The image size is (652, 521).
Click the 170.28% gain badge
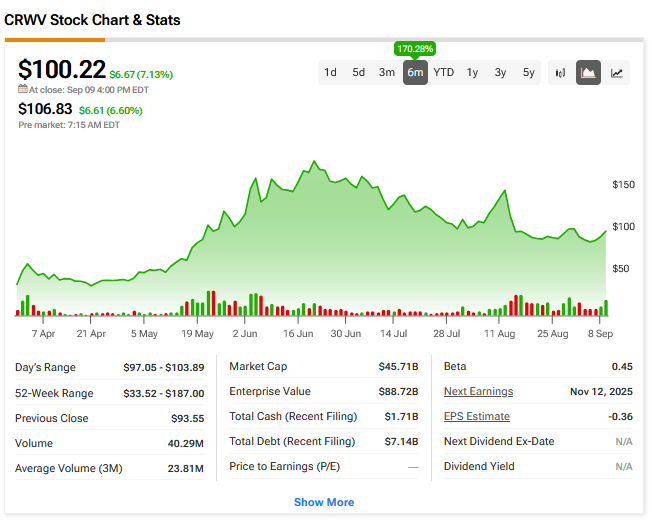[415, 48]
